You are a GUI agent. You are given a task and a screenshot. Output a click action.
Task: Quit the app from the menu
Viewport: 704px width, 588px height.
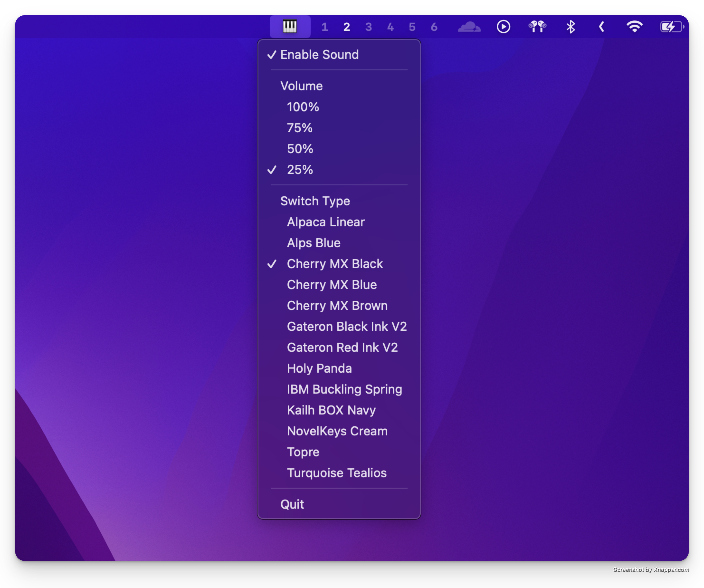(x=292, y=504)
